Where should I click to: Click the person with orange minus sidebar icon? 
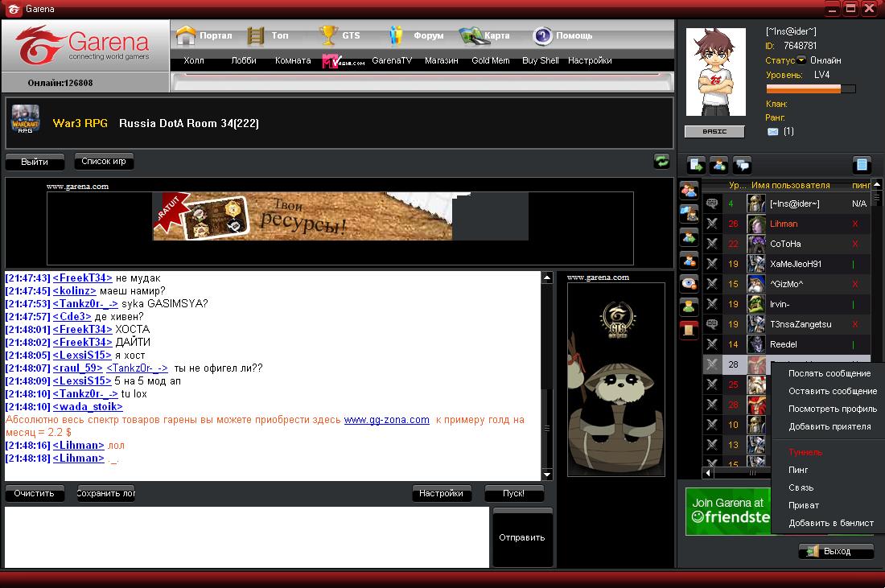689,260
